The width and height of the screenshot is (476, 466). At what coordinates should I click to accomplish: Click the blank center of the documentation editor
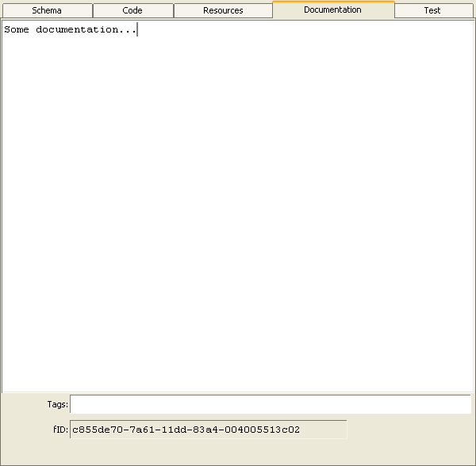(238, 206)
